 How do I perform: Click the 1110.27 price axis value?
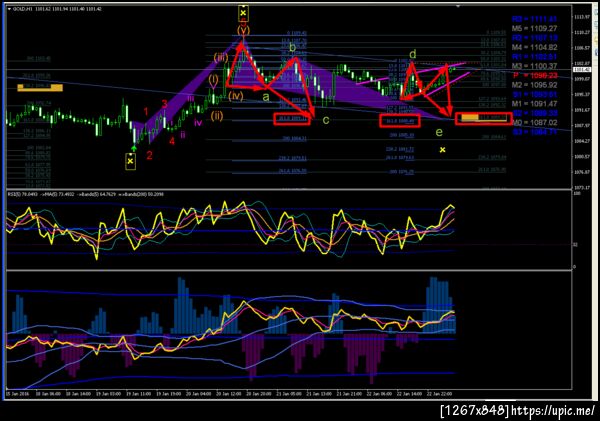(581, 33)
